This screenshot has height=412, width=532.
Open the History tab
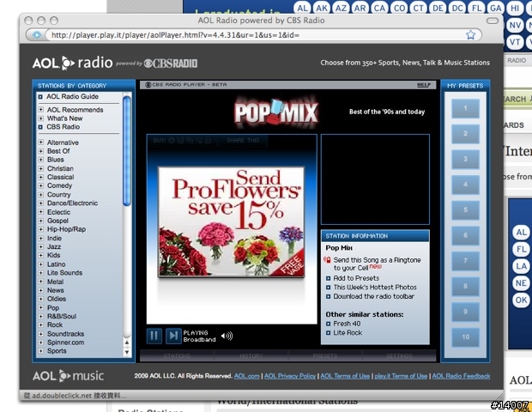coord(251,355)
